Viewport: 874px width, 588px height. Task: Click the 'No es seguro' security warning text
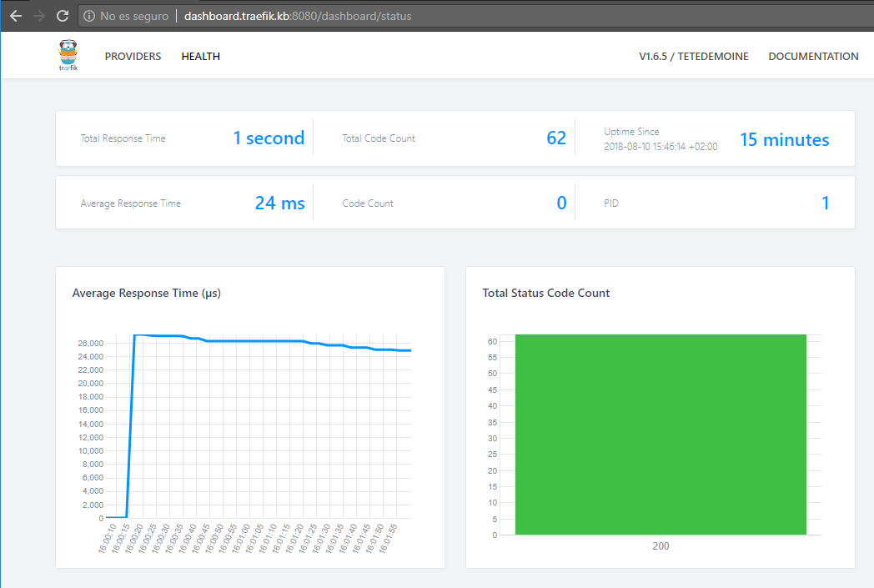[x=134, y=16]
